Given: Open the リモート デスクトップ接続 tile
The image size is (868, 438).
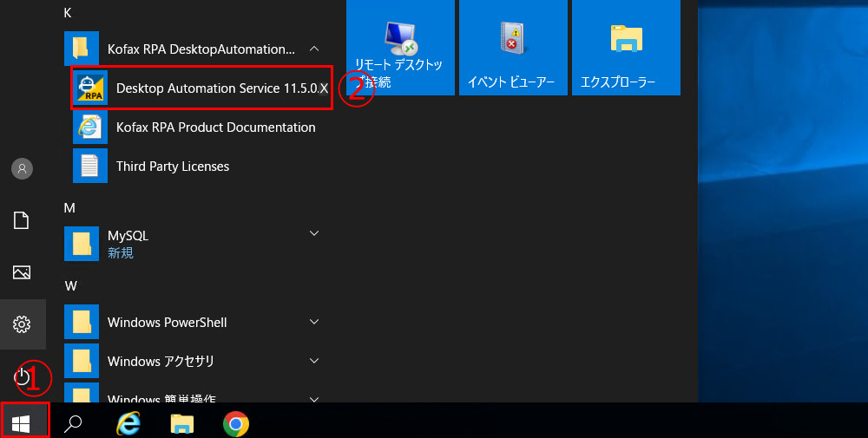Looking at the screenshot, I should point(400,48).
